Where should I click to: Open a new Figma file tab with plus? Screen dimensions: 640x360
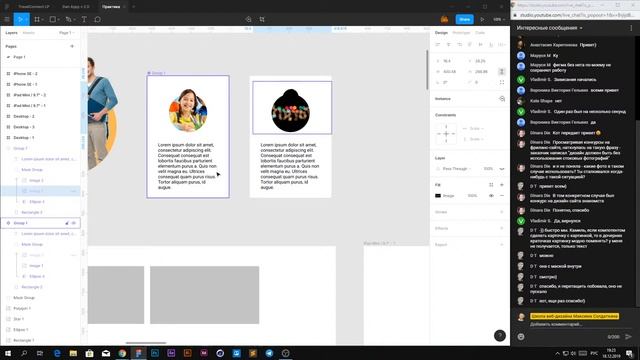click(133, 7)
